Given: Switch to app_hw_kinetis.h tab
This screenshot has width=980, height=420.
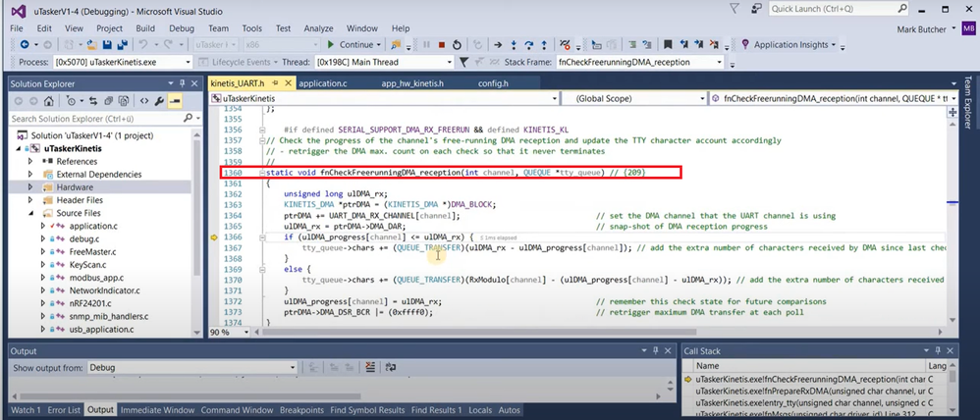Looking at the screenshot, I should [411, 83].
